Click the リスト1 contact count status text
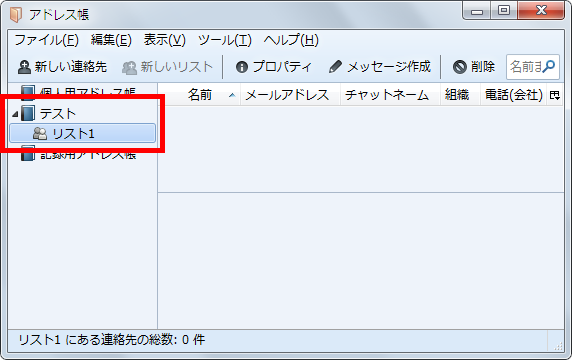572x360 pixels. click(x=112, y=340)
